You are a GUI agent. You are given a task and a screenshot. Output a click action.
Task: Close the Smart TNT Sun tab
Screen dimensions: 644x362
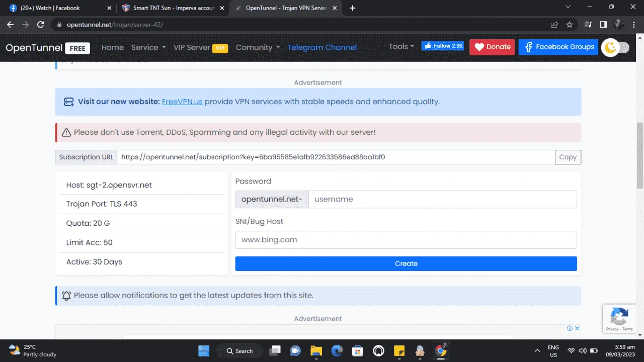click(222, 8)
